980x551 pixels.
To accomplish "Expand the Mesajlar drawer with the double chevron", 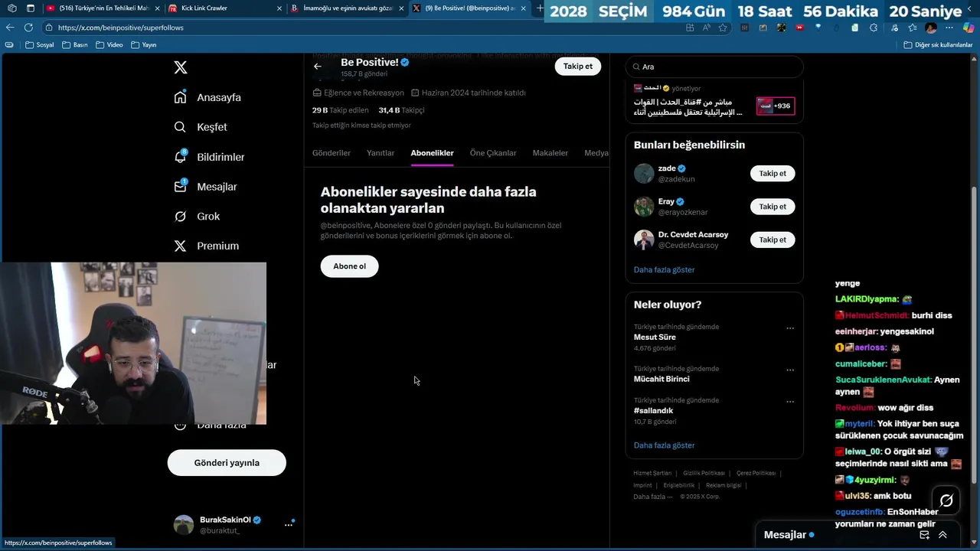I will coord(942,535).
